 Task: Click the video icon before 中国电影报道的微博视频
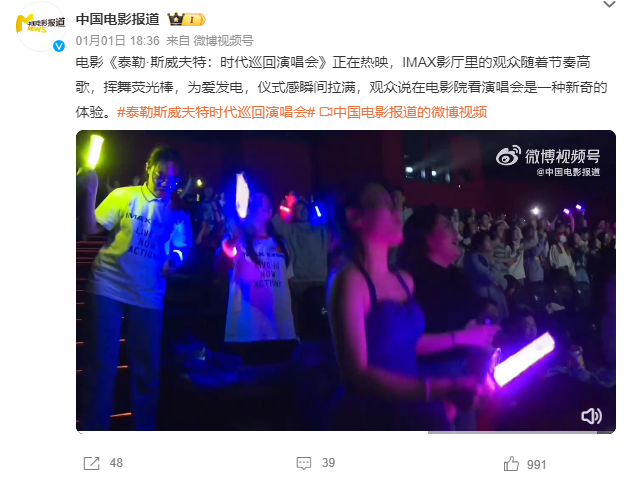pyautogui.click(x=326, y=112)
